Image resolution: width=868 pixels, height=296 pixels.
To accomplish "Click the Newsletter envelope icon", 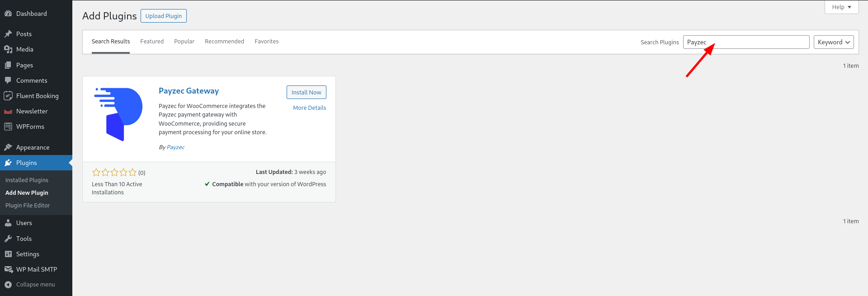I will (8, 112).
